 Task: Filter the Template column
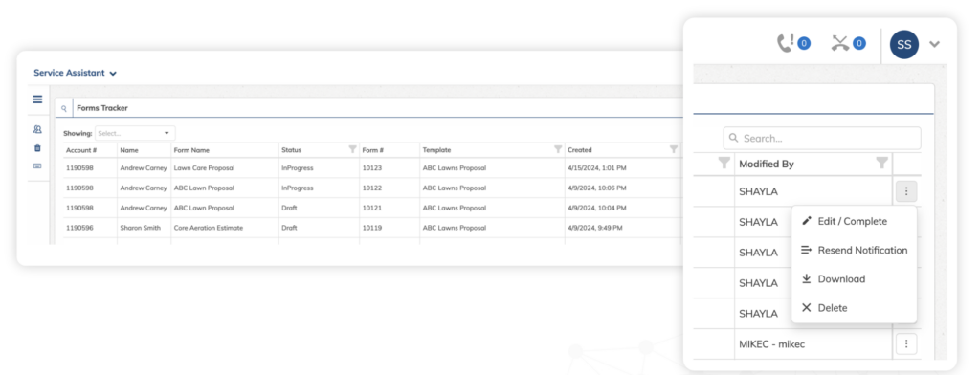click(558, 149)
